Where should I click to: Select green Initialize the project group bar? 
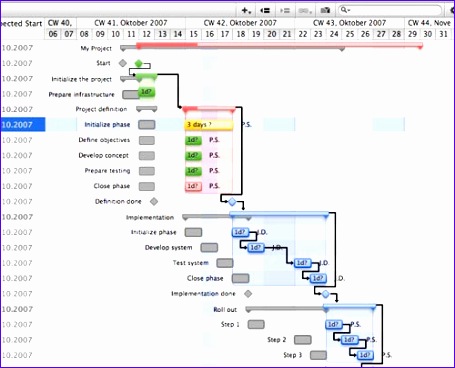tap(146, 77)
